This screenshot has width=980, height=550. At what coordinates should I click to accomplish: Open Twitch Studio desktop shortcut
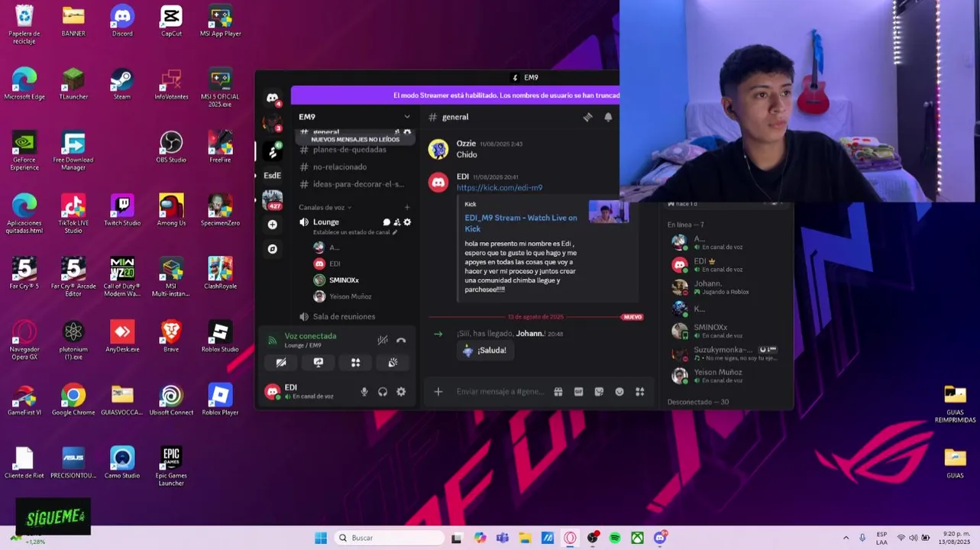(122, 210)
